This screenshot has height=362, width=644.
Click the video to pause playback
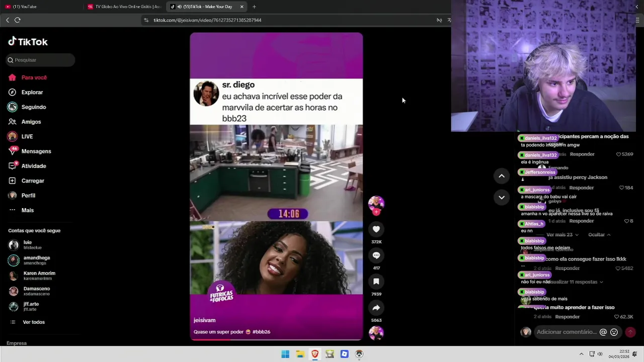pos(276,186)
